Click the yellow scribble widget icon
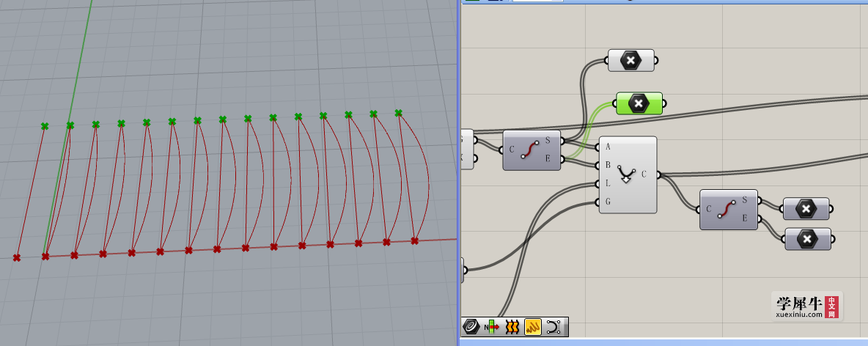Image resolution: width=868 pixels, height=346 pixels. 532,327
